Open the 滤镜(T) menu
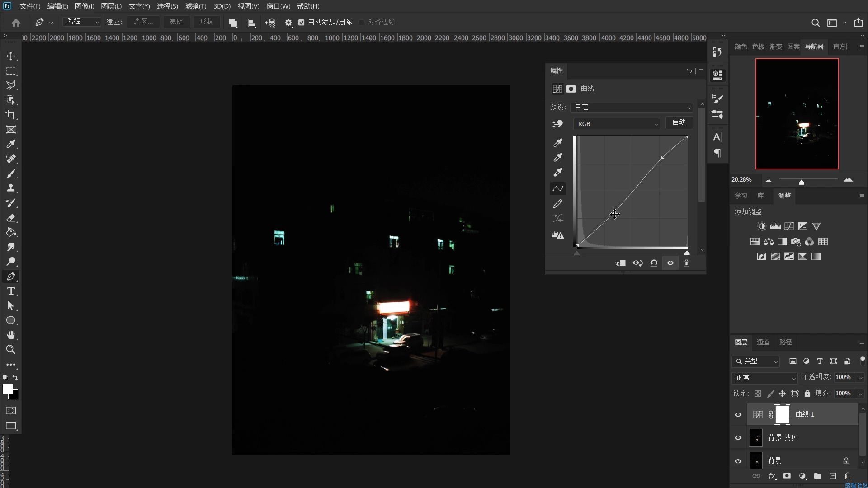Image resolution: width=868 pixels, height=488 pixels. point(195,6)
